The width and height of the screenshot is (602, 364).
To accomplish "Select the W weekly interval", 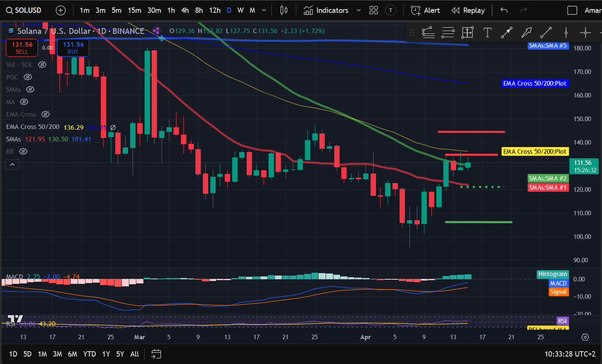I will click(240, 10).
